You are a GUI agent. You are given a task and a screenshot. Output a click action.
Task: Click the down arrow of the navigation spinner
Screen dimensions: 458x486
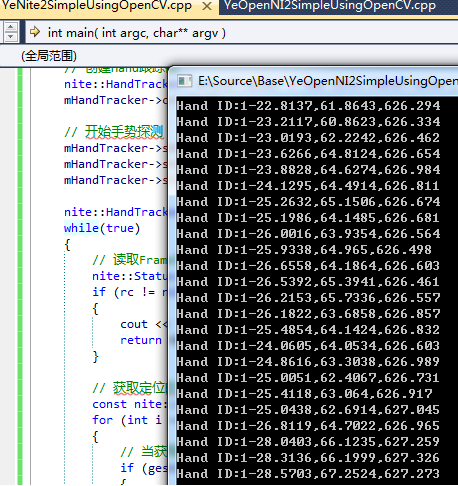click(x=11, y=36)
